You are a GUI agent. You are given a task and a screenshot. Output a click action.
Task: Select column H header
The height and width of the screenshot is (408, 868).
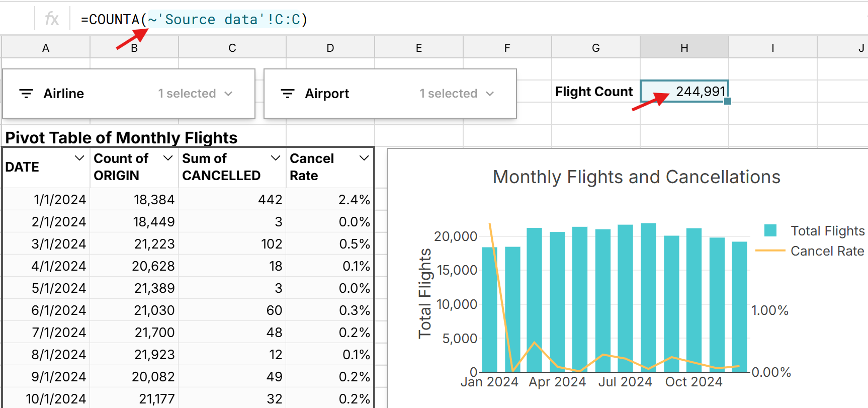pos(684,48)
